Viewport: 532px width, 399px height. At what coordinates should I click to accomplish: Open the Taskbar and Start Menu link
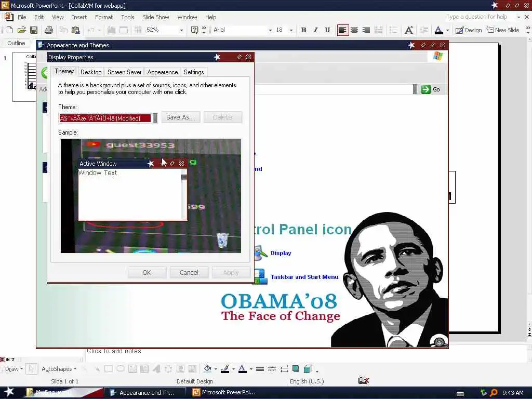[304, 277]
